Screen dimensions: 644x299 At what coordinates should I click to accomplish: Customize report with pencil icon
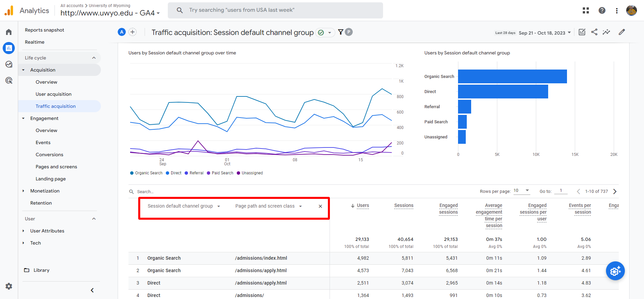(x=622, y=32)
